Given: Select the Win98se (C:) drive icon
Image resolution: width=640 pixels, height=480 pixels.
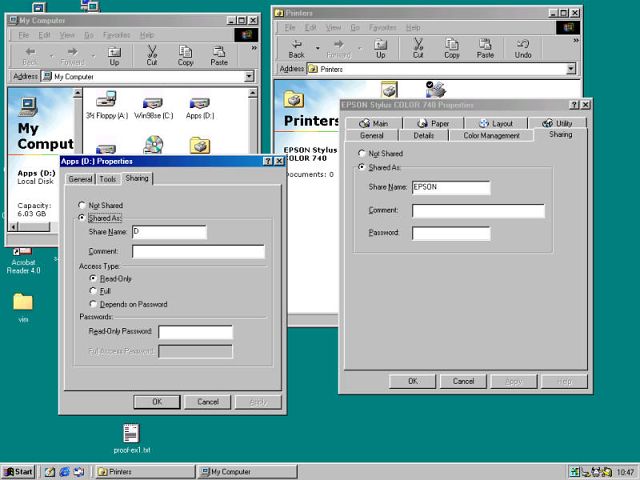Looking at the screenshot, I should click(153, 107).
